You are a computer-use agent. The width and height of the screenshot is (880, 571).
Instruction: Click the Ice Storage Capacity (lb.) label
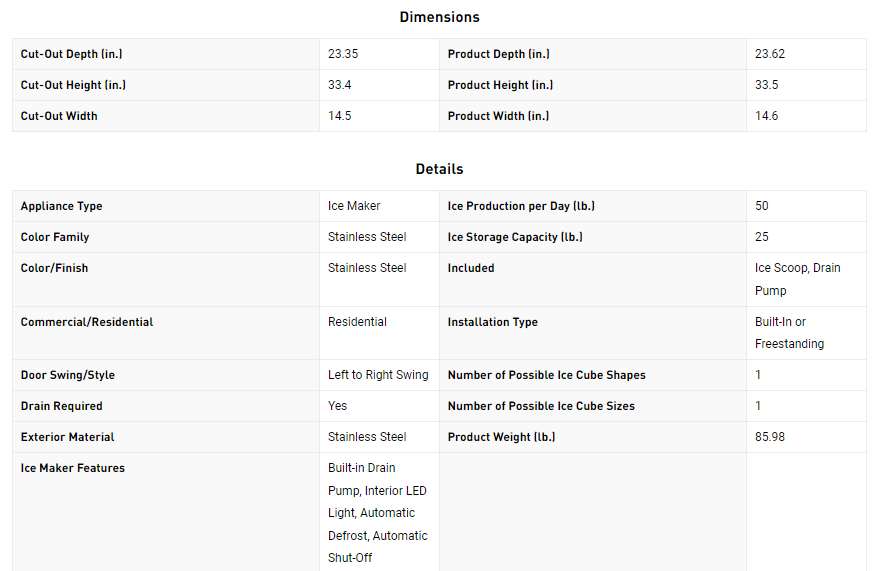point(515,237)
